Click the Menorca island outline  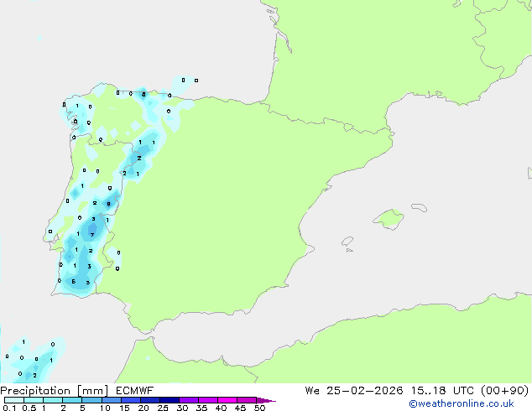pos(419,207)
